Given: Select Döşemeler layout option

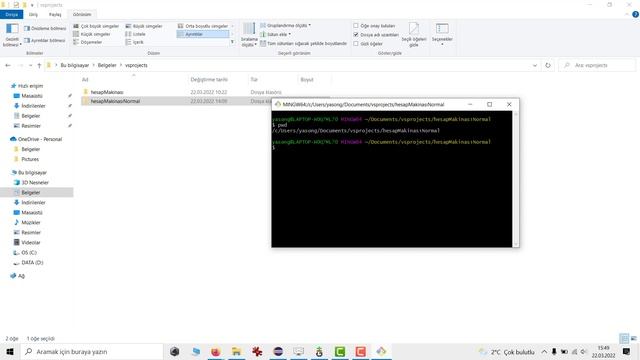Looking at the screenshot, I should 88,42.
